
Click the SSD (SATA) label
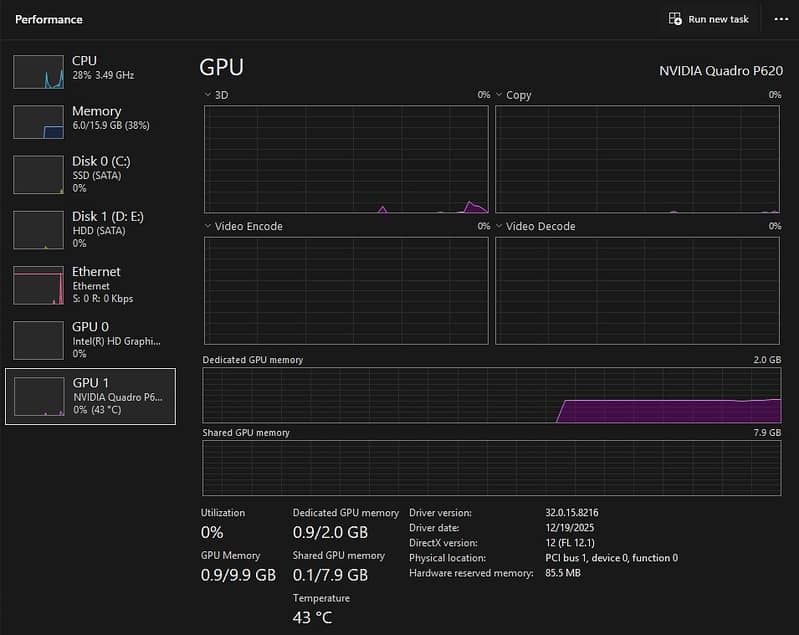(x=97, y=175)
